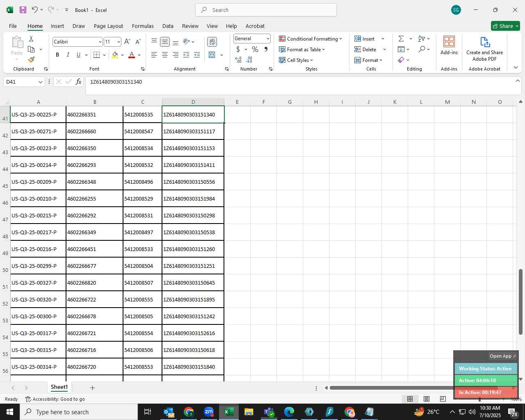Apply Percent Style formatting
Viewport: 525px width, 420px height.
tap(255, 49)
